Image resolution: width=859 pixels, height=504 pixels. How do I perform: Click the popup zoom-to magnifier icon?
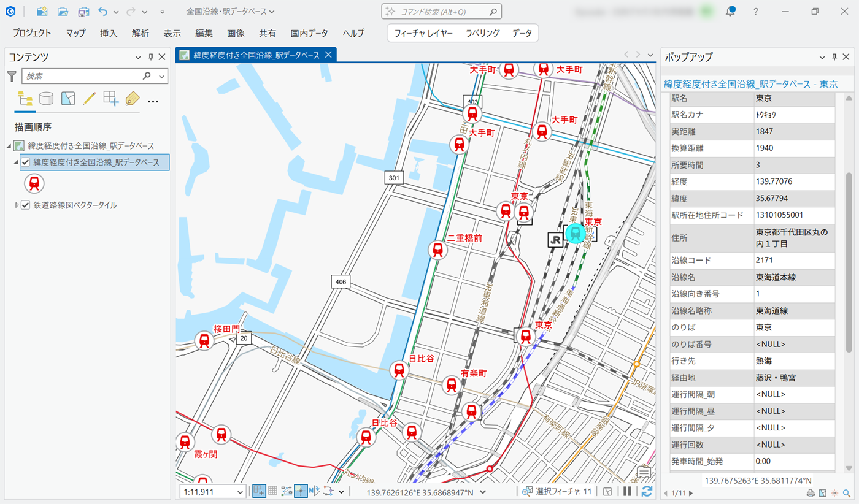coord(847,493)
